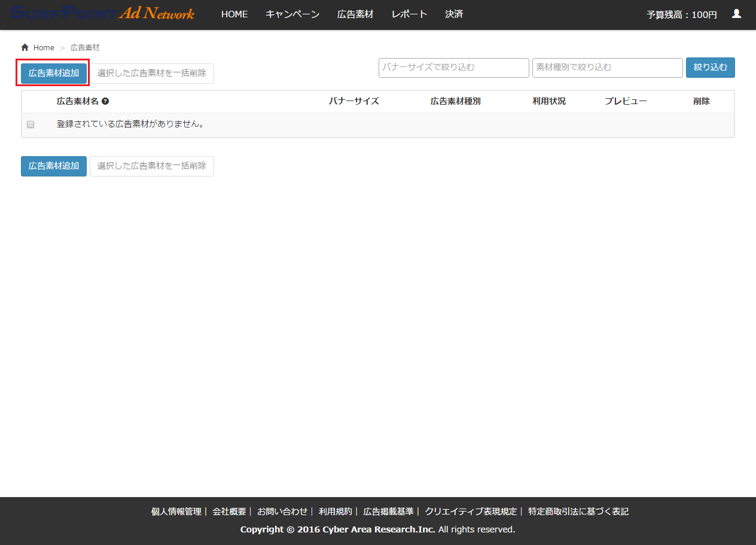Open the 素材種別で絞り込む filter field

tap(607, 68)
